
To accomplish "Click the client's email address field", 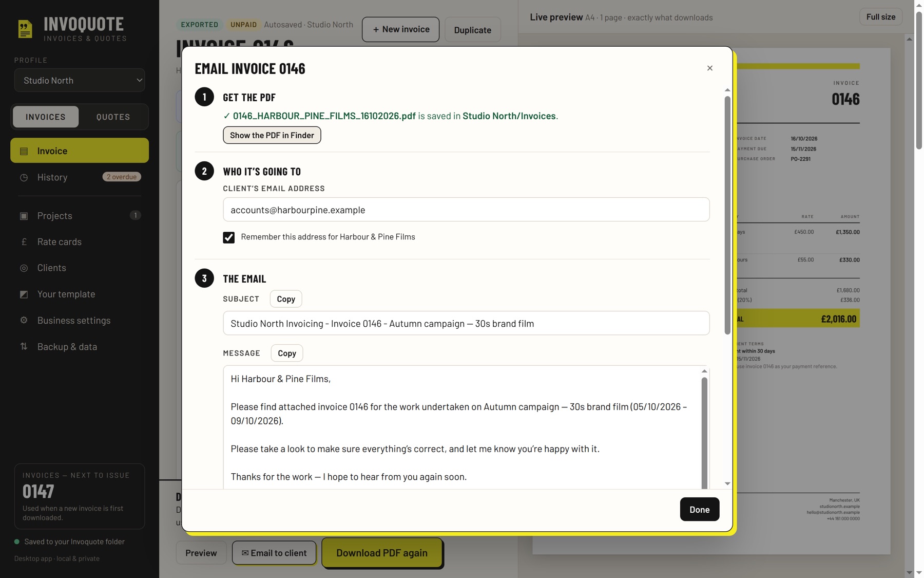I will click(x=466, y=210).
